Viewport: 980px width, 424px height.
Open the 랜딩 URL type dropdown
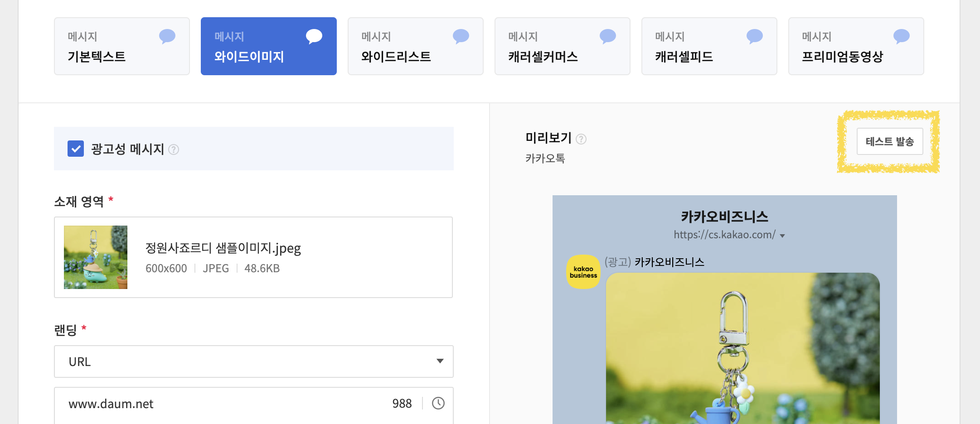pyautogui.click(x=253, y=361)
